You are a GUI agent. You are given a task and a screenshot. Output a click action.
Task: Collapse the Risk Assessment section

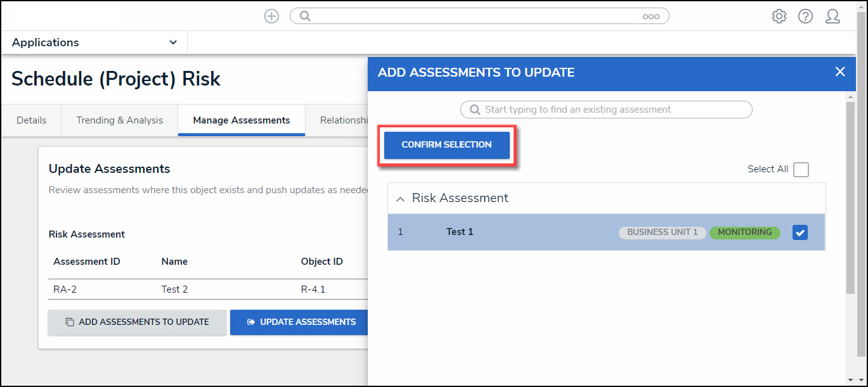coord(400,199)
